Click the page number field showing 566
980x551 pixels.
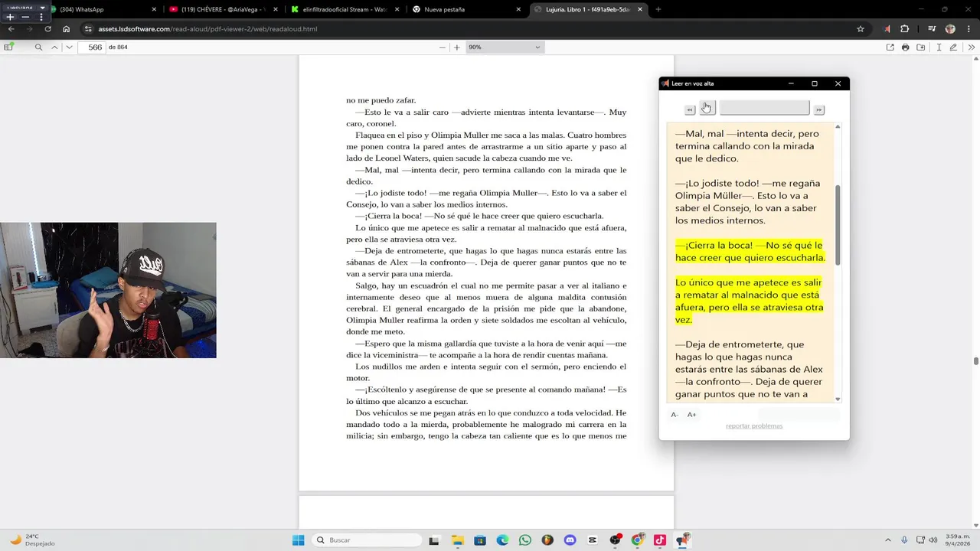pyautogui.click(x=92, y=47)
